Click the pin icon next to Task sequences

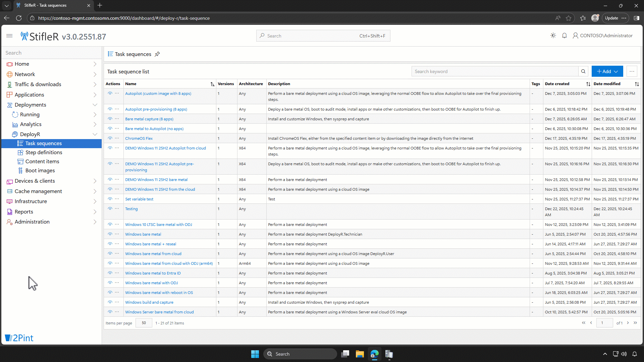click(157, 54)
